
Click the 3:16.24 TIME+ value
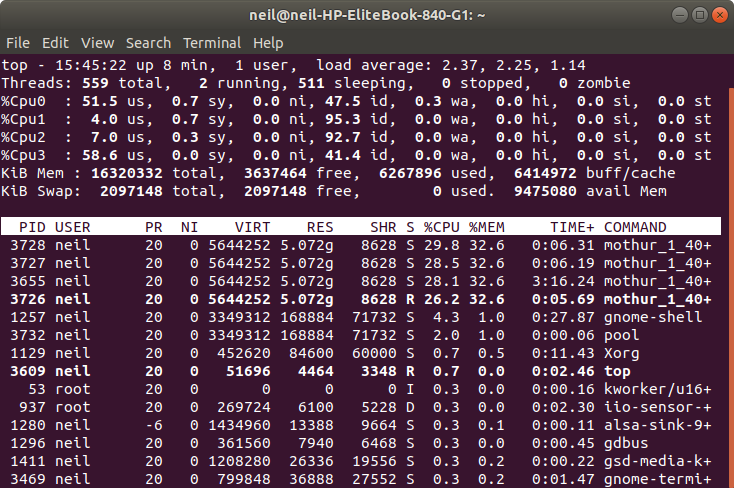(x=563, y=281)
